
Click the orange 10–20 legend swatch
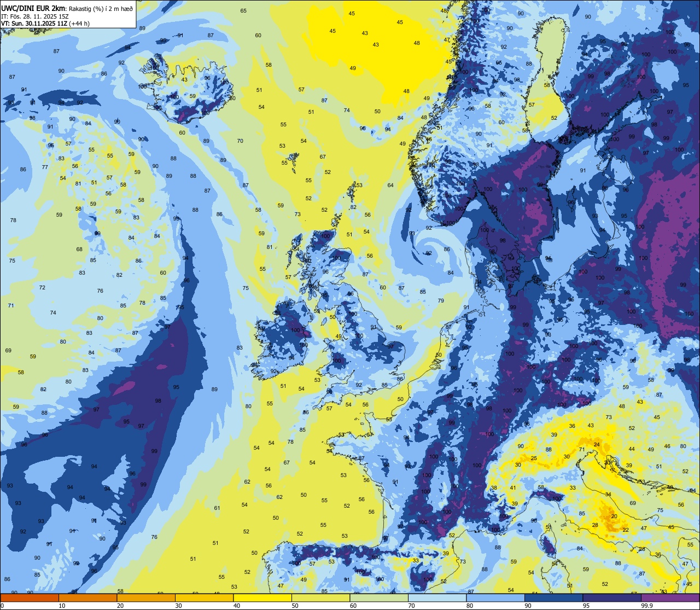coord(87,598)
